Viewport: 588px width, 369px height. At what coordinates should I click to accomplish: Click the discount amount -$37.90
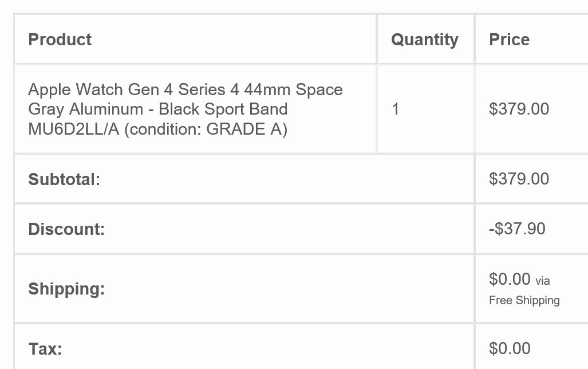(x=517, y=229)
